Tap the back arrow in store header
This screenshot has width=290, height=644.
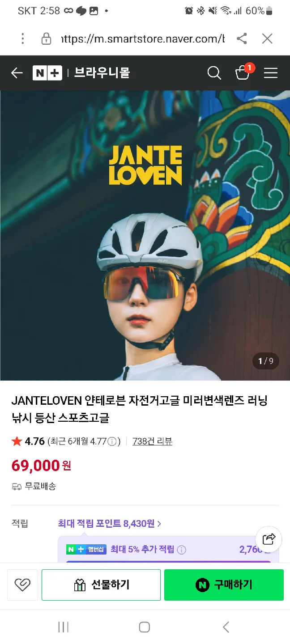pyautogui.click(x=17, y=73)
